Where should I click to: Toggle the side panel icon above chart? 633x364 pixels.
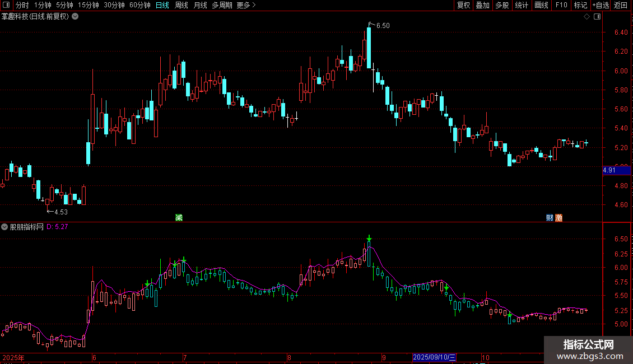click(597, 17)
